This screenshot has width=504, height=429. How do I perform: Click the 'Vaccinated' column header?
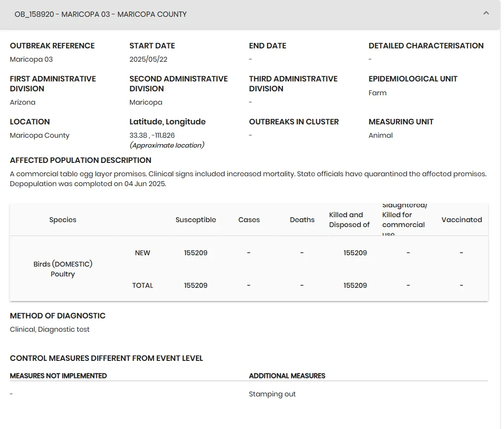point(462,220)
